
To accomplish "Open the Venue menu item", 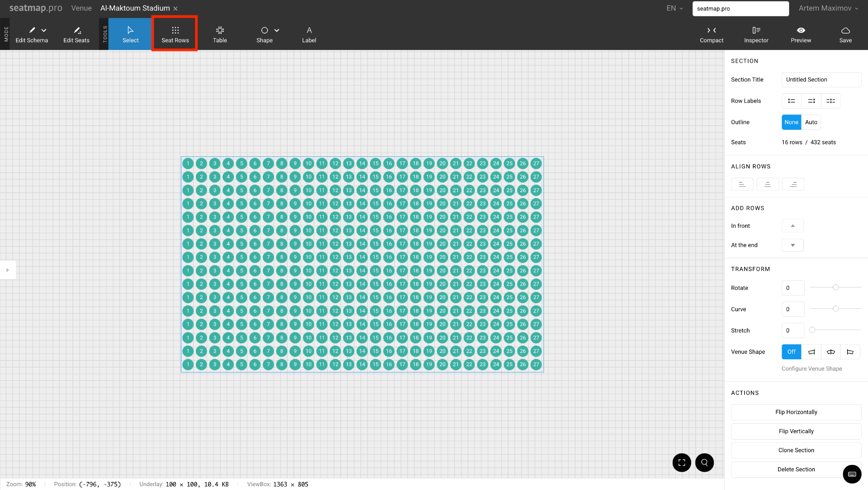I will coord(81,8).
